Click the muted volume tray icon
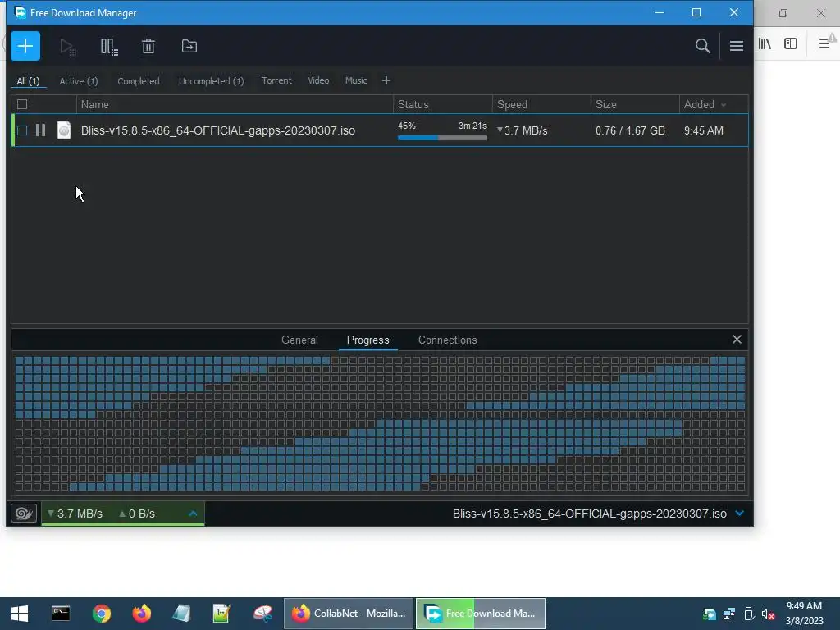This screenshot has width=840, height=630. click(x=768, y=614)
